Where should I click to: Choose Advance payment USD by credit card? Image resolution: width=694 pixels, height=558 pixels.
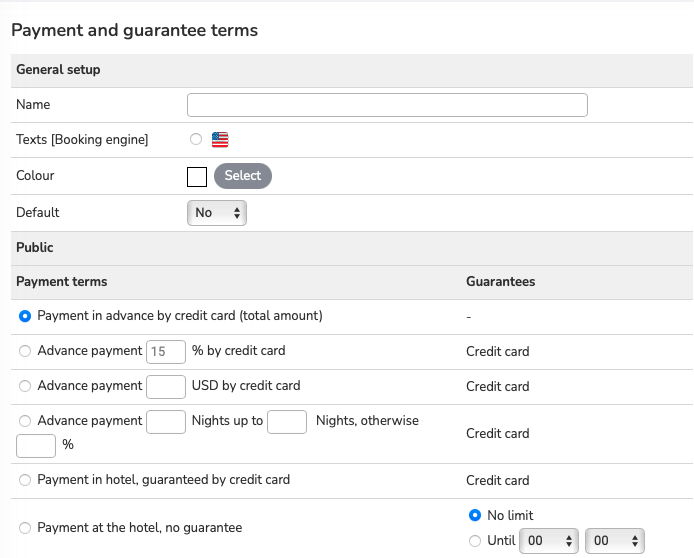click(x=25, y=386)
